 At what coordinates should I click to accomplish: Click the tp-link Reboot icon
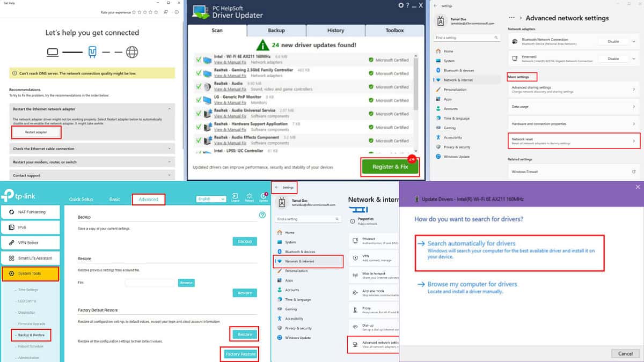click(249, 197)
